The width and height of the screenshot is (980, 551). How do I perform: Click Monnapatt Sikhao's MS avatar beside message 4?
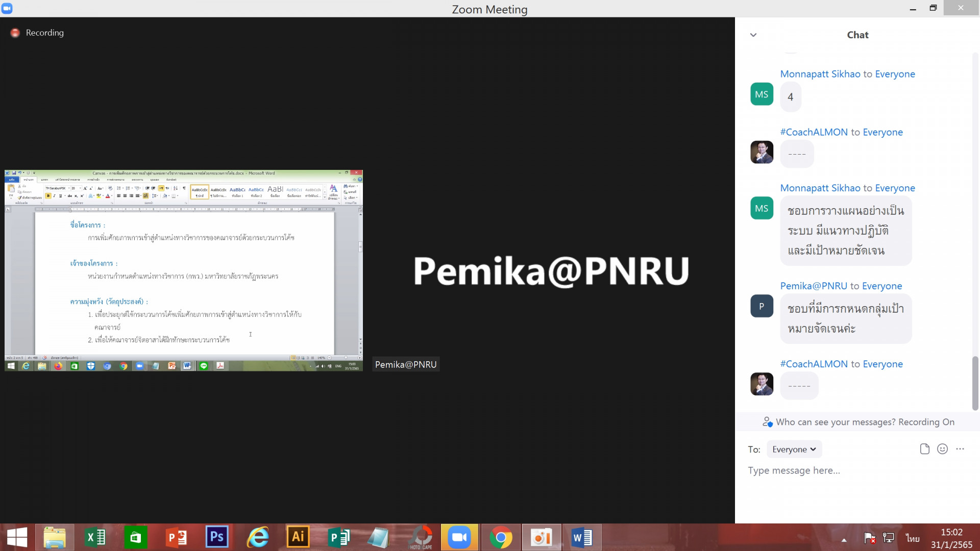tap(762, 94)
